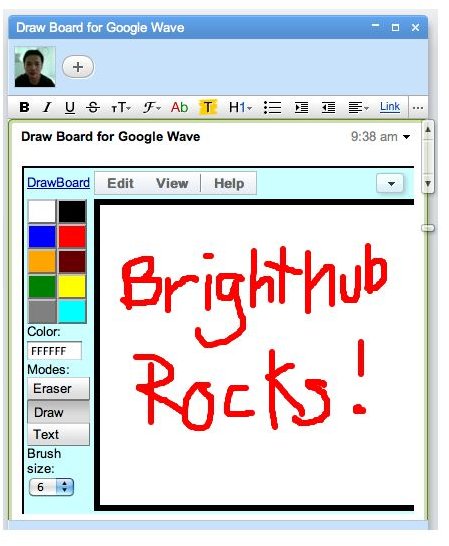
Task: Select the gray color swatch
Action: (42, 311)
